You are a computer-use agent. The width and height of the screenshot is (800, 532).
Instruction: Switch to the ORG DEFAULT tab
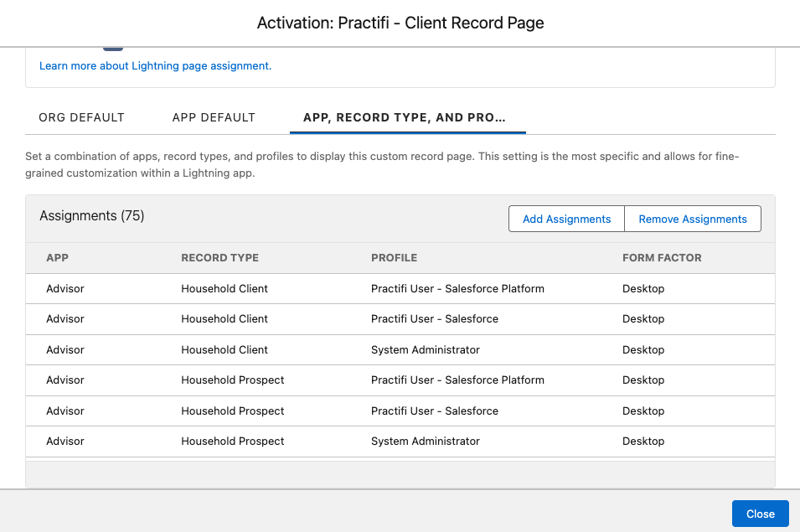81,118
